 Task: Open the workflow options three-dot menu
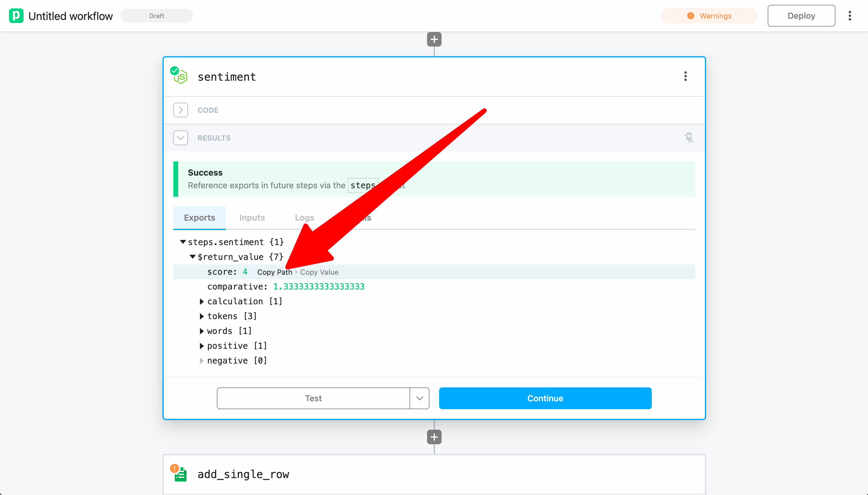849,16
